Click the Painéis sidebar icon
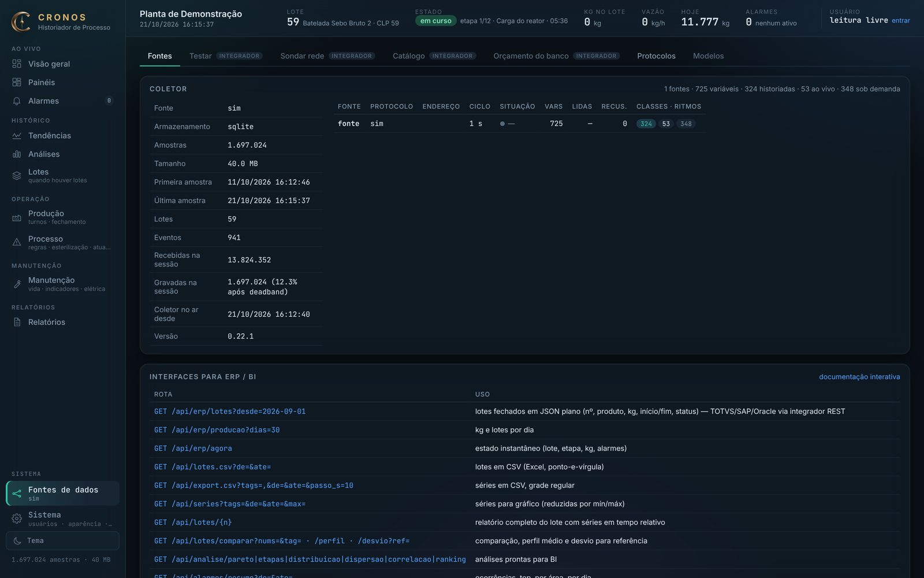Image resolution: width=924 pixels, height=578 pixels. tap(17, 82)
